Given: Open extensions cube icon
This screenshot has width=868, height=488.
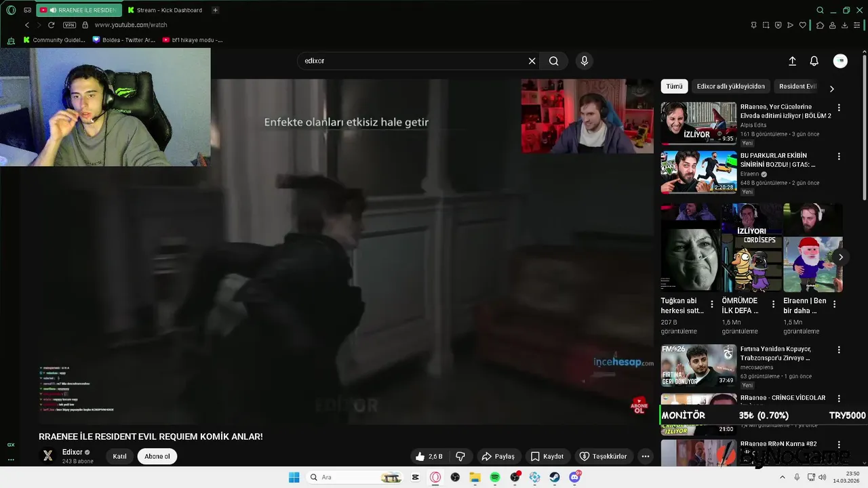Looking at the screenshot, I should tap(820, 25).
